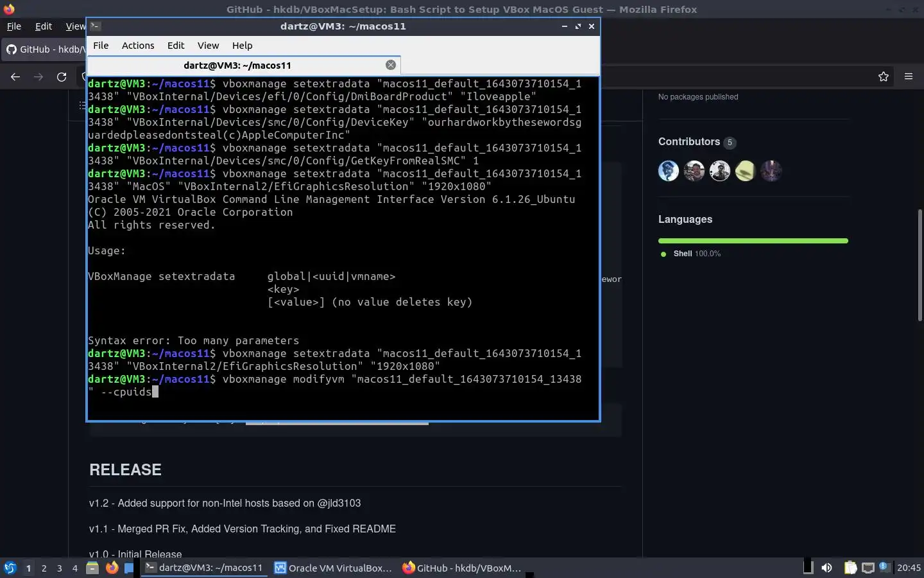Image resolution: width=924 pixels, height=578 pixels.
Task: Open Firefox hamburger application menu
Action: coord(909,76)
